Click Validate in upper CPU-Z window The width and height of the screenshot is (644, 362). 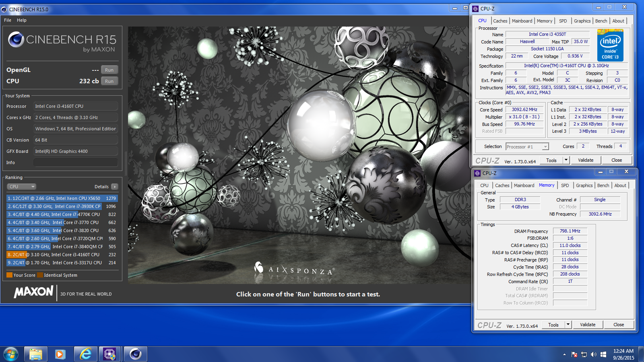click(586, 160)
